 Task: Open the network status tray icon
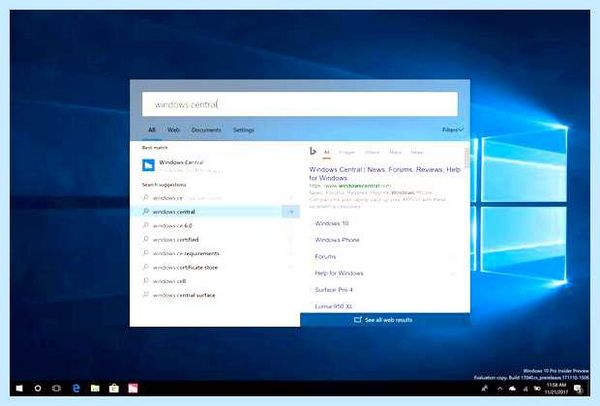click(526, 388)
